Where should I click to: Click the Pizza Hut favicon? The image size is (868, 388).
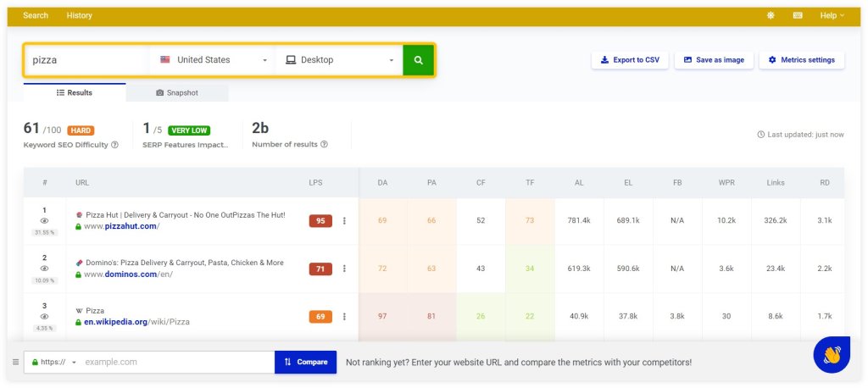[x=79, y=215]
